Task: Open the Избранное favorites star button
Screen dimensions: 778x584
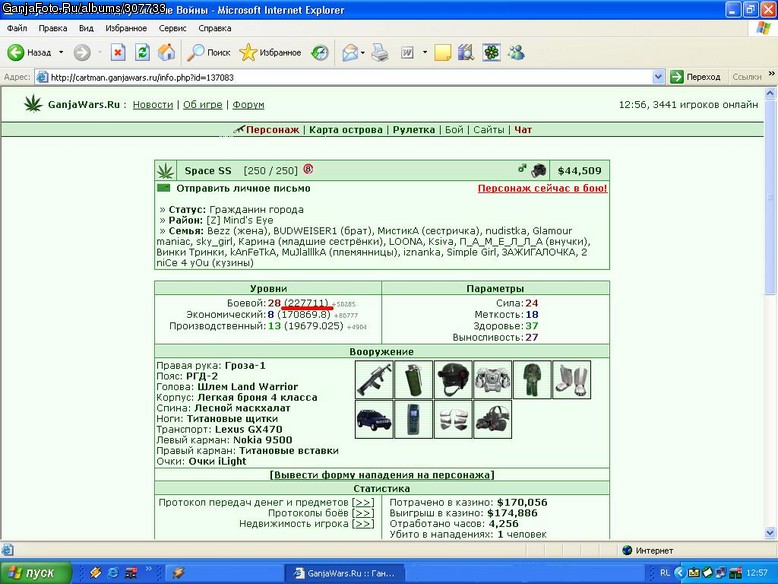Action: pos(270,53)
